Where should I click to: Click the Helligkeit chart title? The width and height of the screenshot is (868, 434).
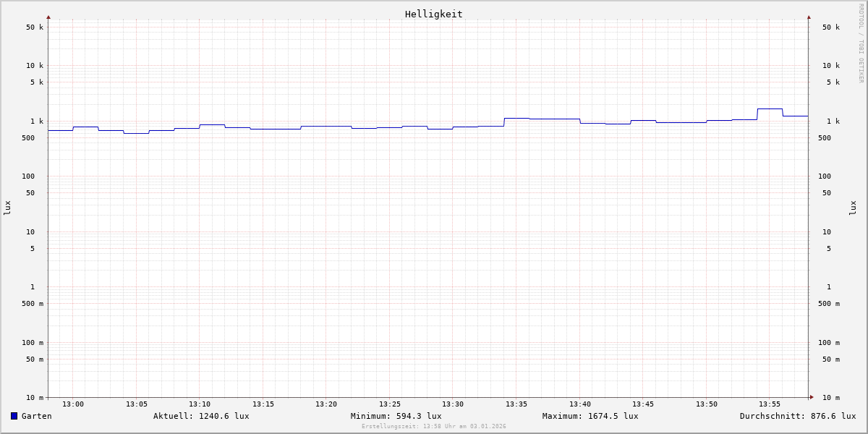point(433,14)
